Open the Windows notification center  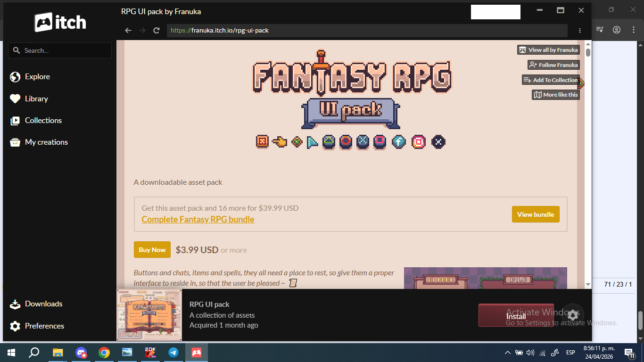[x=629, y=353]
